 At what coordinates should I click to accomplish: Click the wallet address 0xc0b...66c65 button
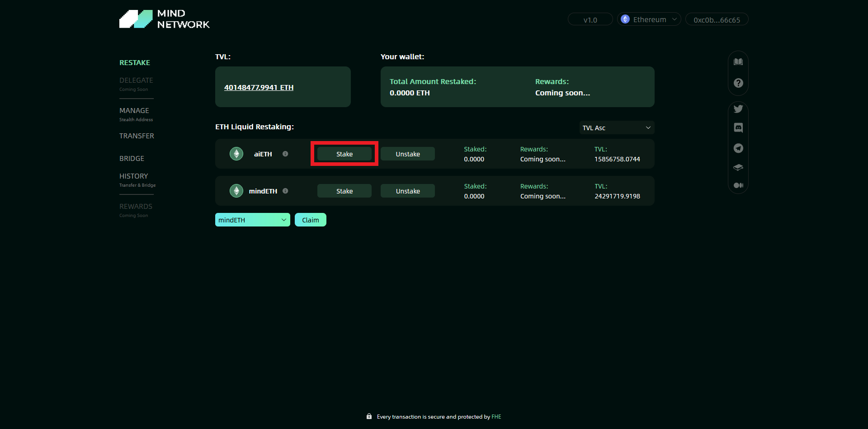[717, 20]
